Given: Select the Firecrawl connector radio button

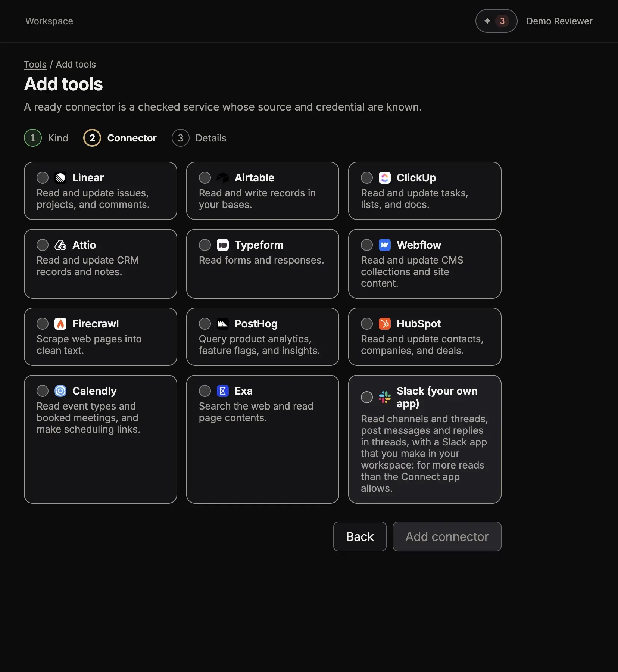Looking at the screenshot, I should [x=43, y=324].
